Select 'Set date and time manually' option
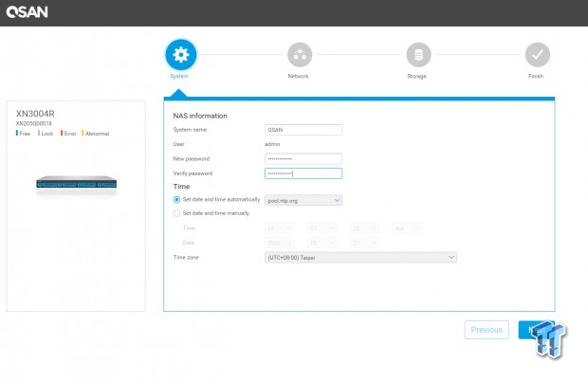This screenshot has width=588, height=381. (x=176, y=213)
